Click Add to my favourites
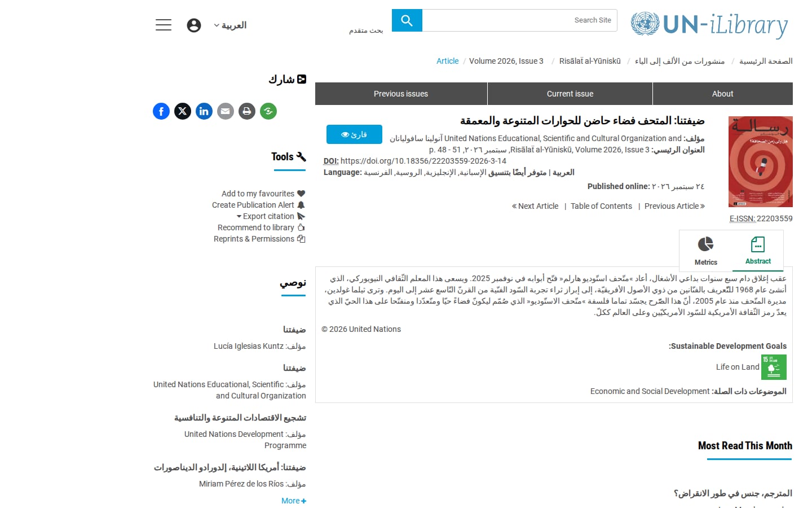812x508 pixels. (258, 194)
